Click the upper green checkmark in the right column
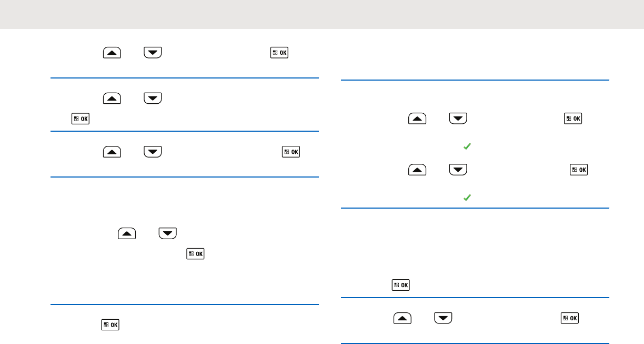 click(x=466, y=148)
